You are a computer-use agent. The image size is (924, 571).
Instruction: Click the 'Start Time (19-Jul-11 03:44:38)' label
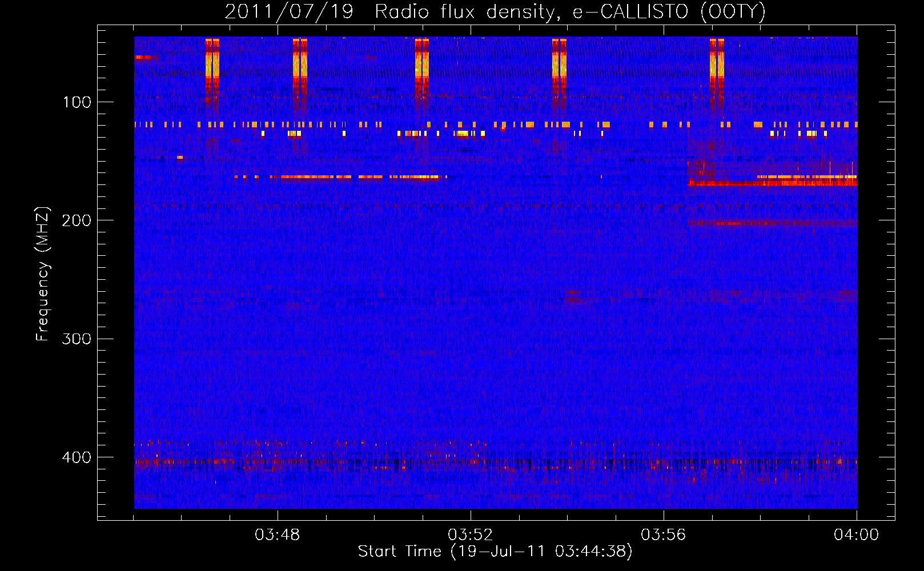(495, 552)
